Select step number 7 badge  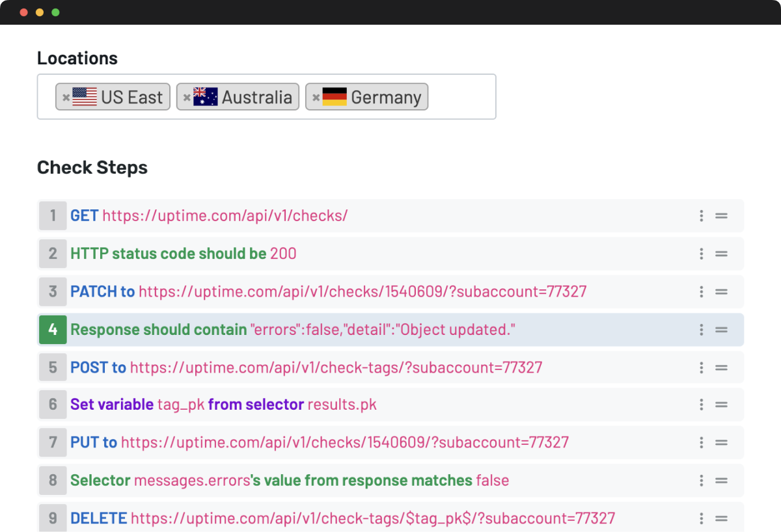pyautogui.click(x=53, y=442)
